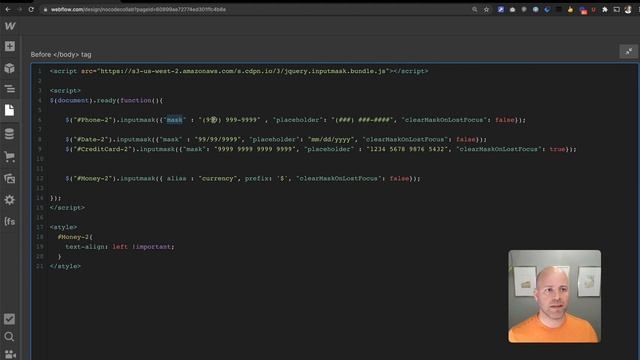Click the highlighted "mask" word on line 6
Image resolution: width=640 pixels, height=360 pixels.
click(x=174, y=120)
